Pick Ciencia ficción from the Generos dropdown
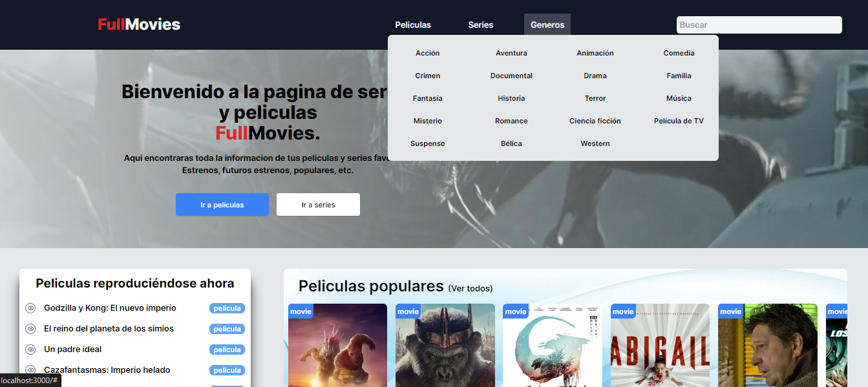This screenshot has width=868, height=387. 595,121
